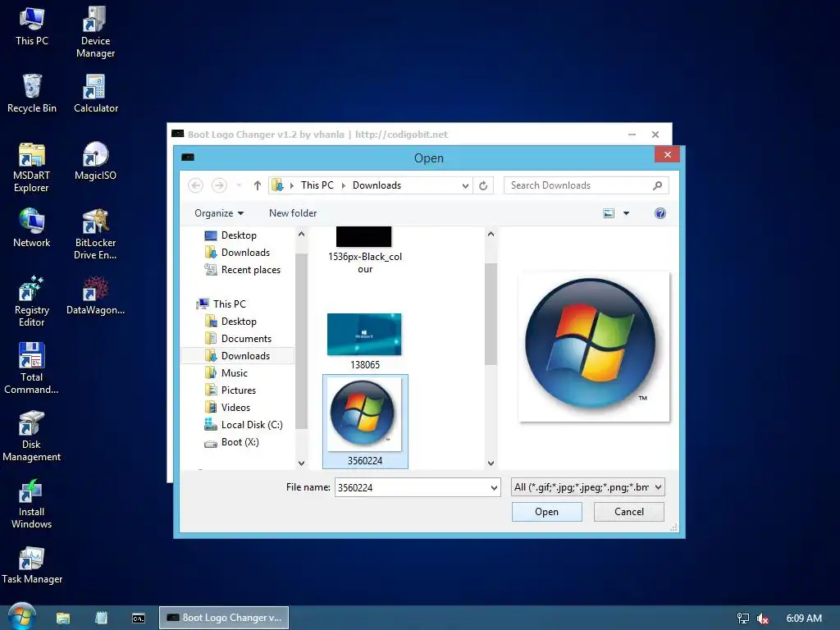Select This PC tree node
The height and width of the screenshot is (630, 840).
[221, 304]
